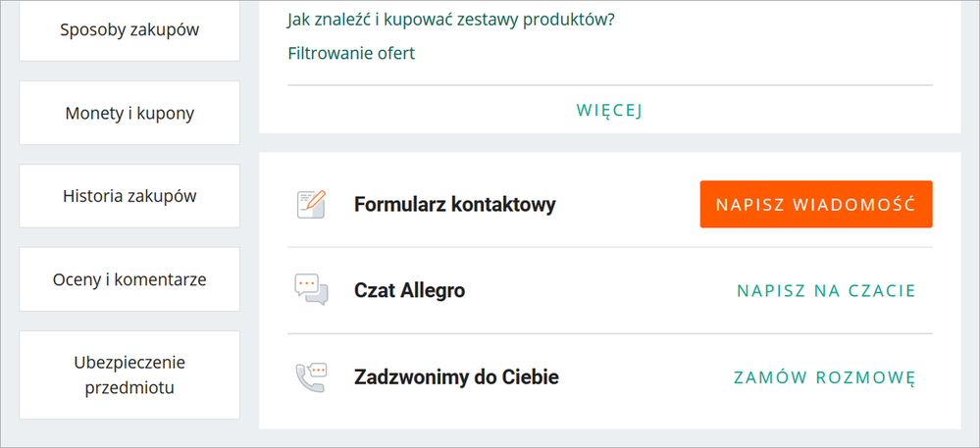The image size is (980, 448).
Task: Click the Czat Allegro heading text
Action: (x=409, y=291)
